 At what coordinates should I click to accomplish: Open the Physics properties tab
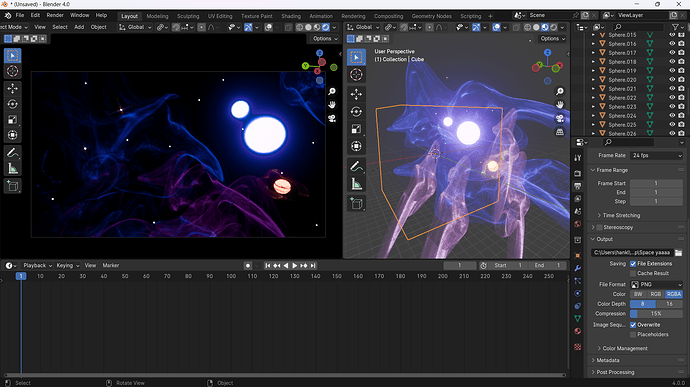coord(578,293)
